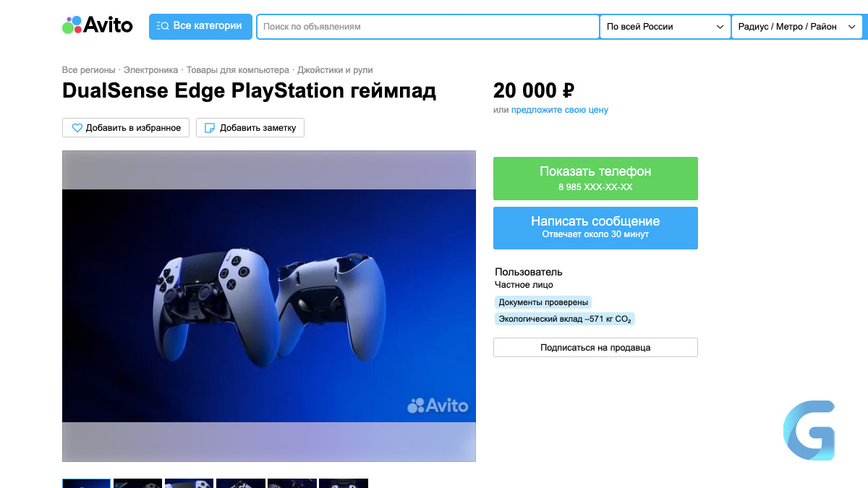Open the Все категории menu
The width and height of the screenshot is (868, 488).
point(200,26)
